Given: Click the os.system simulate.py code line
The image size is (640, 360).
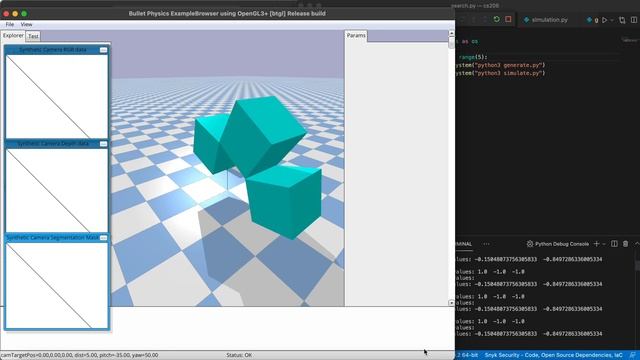Looking at the screenshot, I should click(x=500, y=73).
